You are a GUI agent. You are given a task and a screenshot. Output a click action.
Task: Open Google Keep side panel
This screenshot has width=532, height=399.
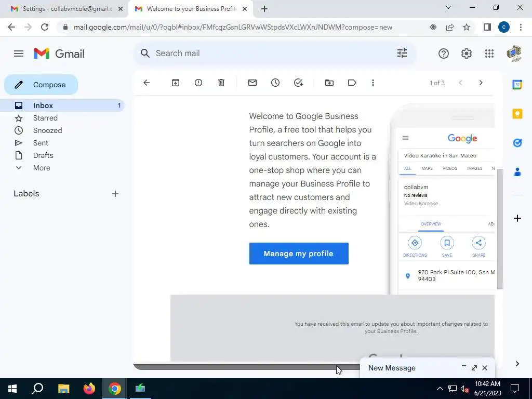tap(517, 114)
